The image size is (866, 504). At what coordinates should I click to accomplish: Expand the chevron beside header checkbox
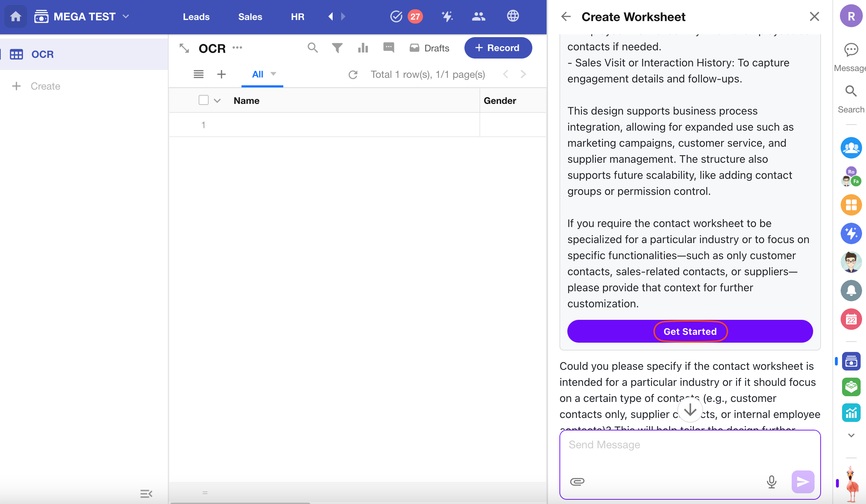(217, 101)
